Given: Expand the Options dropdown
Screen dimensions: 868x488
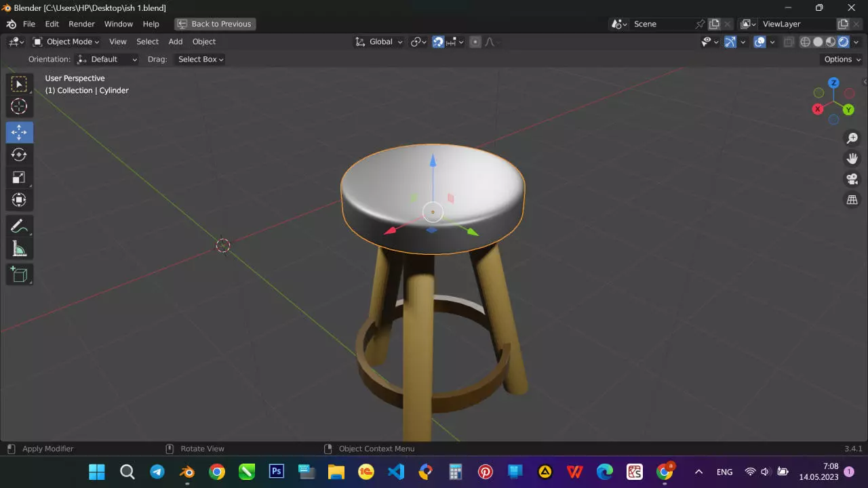Looking at the screenshot, I should (x=842, y=60).
